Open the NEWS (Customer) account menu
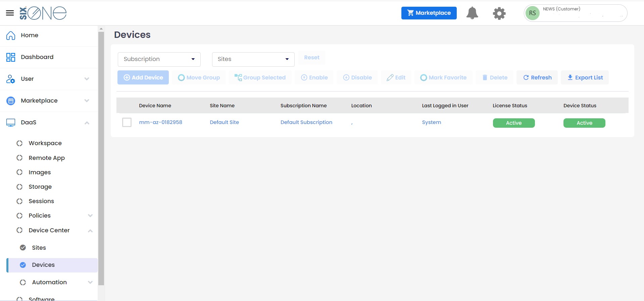 coord(576,13)
